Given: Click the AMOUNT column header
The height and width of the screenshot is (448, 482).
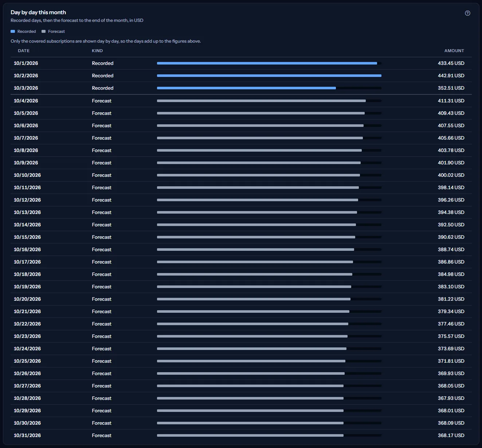Looking at the screenshot, I should 454,51.
